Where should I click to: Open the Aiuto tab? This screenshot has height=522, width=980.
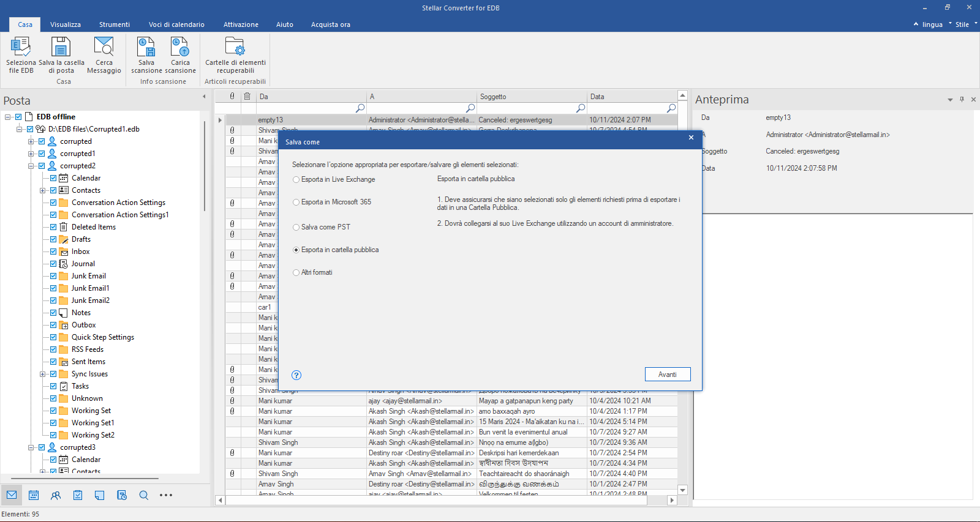(285, 24)
